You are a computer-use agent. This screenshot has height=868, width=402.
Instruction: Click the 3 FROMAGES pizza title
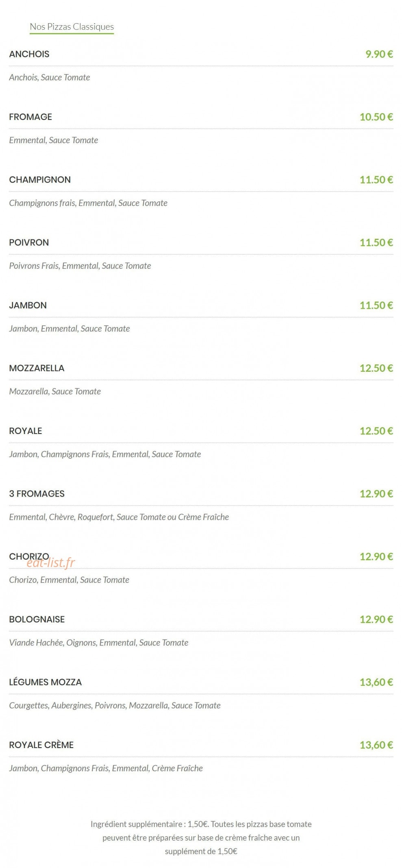click(x=37, y=494)
